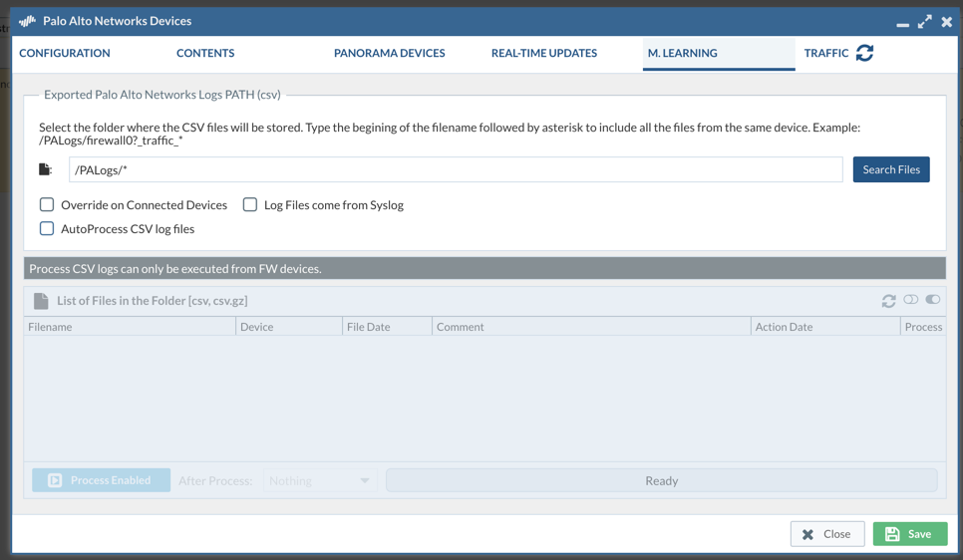Click the Palo Alto Networks logo icon
The image size is (963, 560).
pyautogui.click(x=27, y=21)
